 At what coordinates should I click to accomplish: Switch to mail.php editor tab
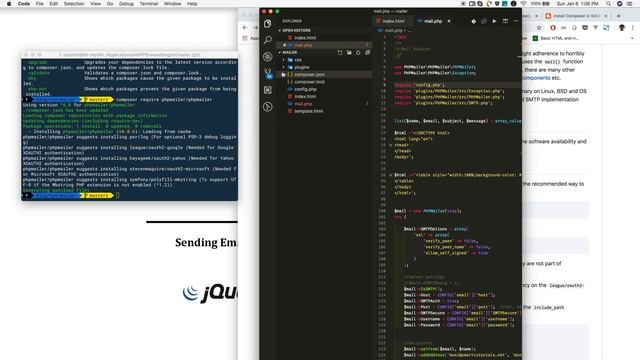[x=433, y=21]
